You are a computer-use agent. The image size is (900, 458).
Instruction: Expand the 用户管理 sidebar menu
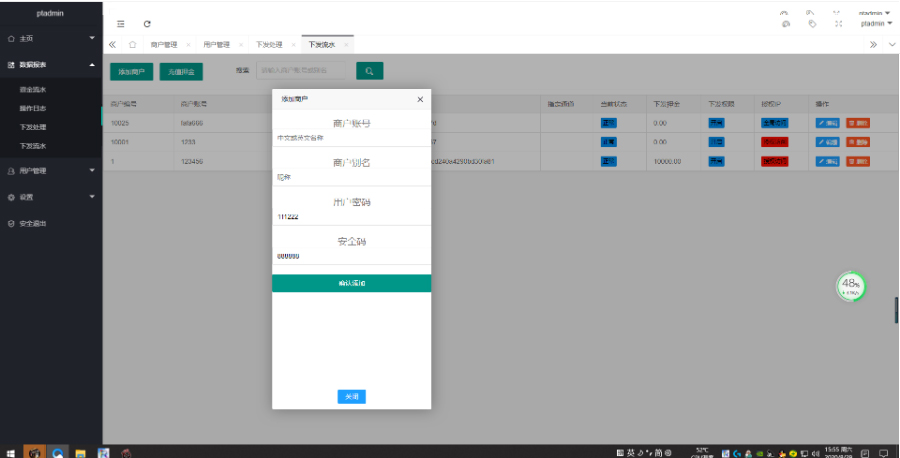[x=50, y=171]
